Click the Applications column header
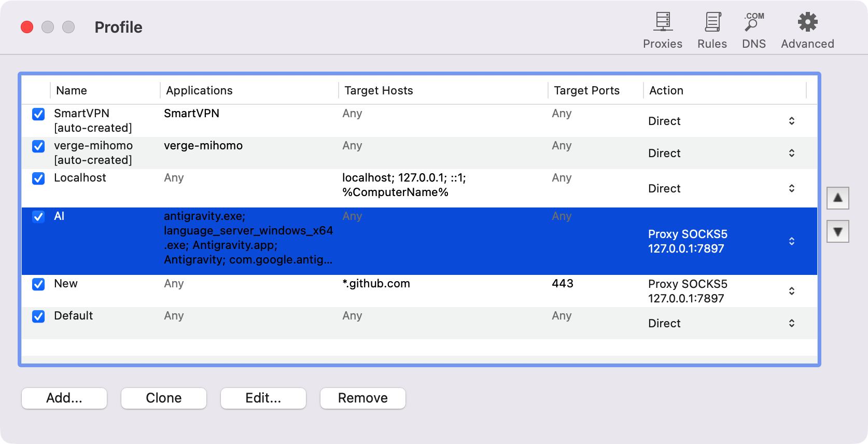 pyautogui.click(x=249, y=90)
